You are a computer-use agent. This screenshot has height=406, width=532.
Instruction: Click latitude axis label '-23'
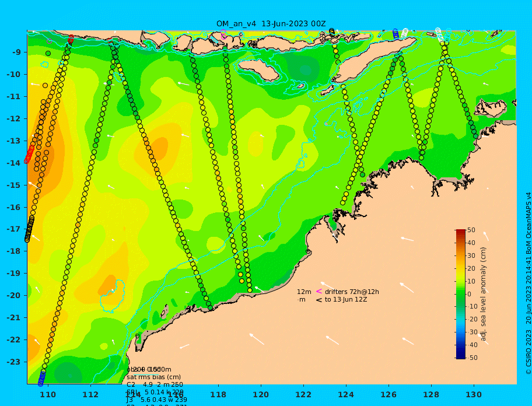[13, 362]
